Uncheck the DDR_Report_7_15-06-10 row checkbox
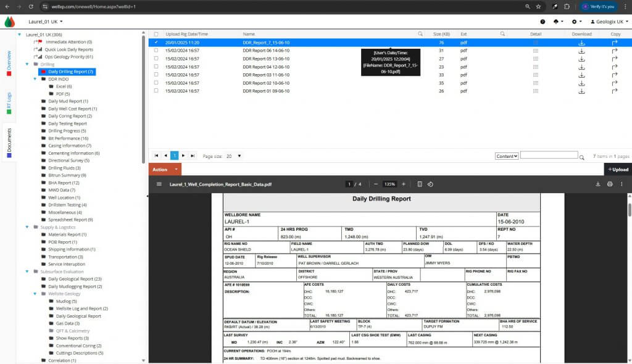The height and width of the screenshot is (364, 632). 156,43
